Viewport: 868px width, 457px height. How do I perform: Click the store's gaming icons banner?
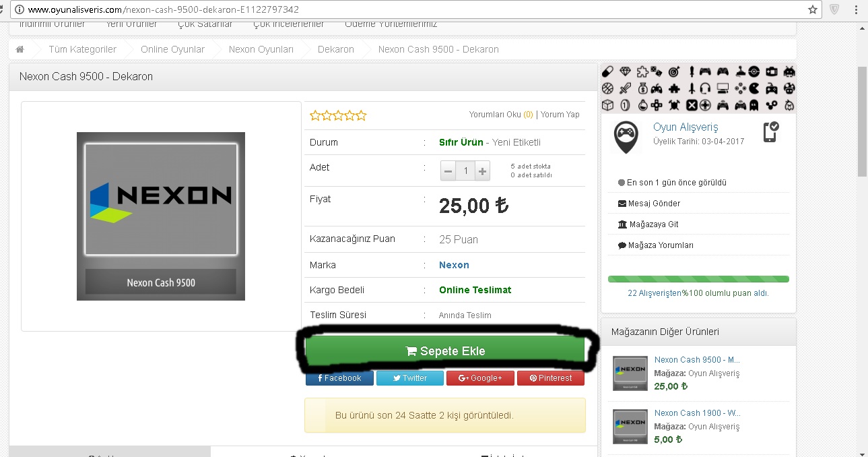(698, 88)
